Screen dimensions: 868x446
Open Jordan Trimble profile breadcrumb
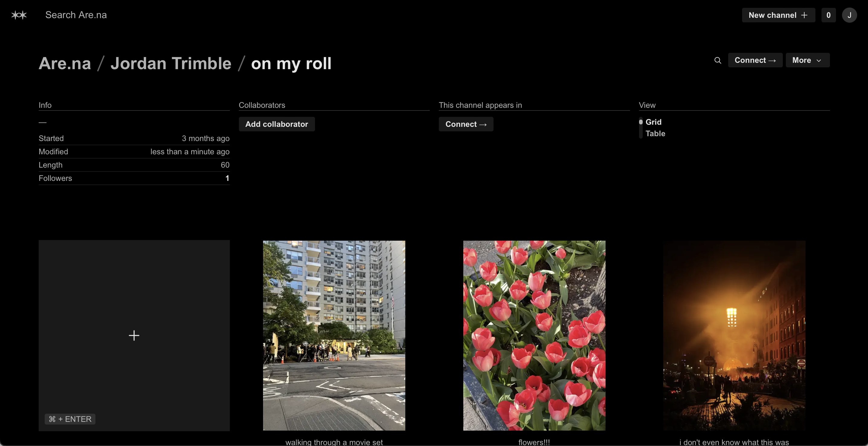coord(171,63)
